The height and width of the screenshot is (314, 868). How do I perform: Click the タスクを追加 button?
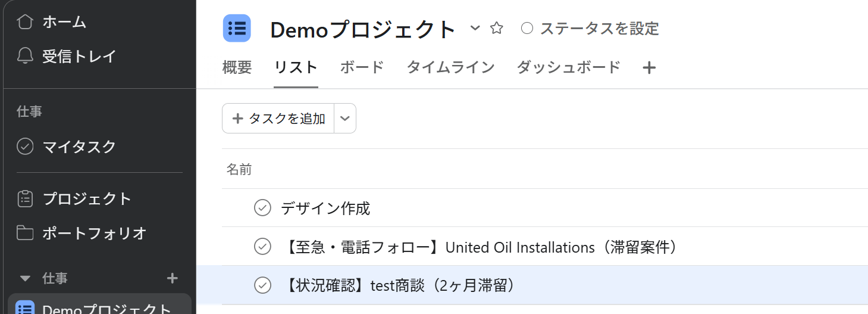point(278,119)
